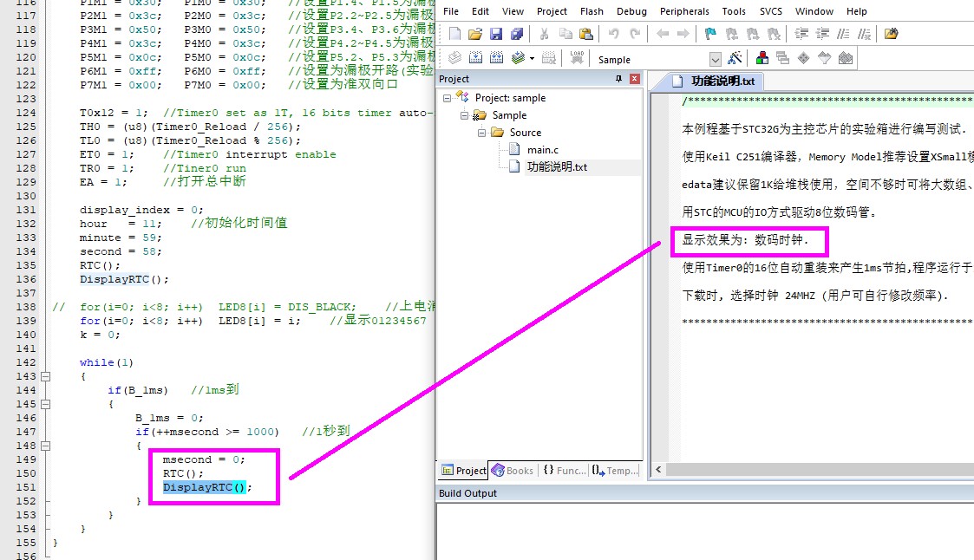Open the Peripherals menu
Image resolution: width=974 pixels, height=560 pixels.
tap(683, 11)
